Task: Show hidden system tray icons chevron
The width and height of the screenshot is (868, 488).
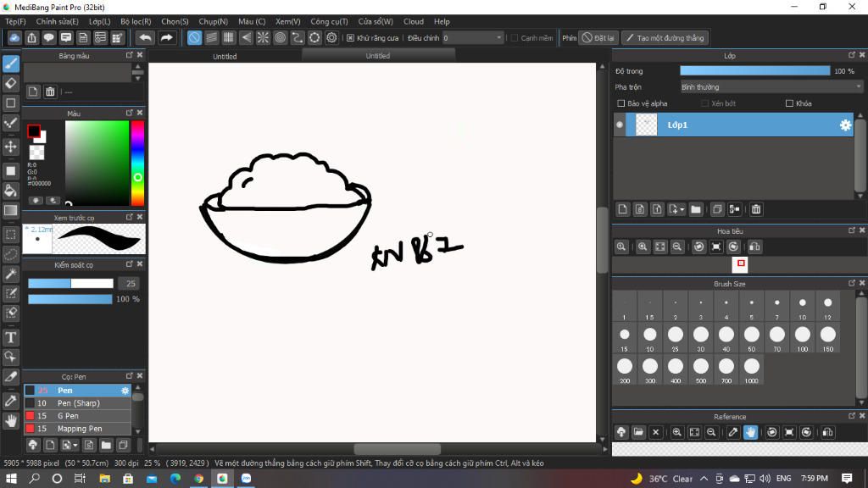Action: pyautogui.click(x=704, y=479)
